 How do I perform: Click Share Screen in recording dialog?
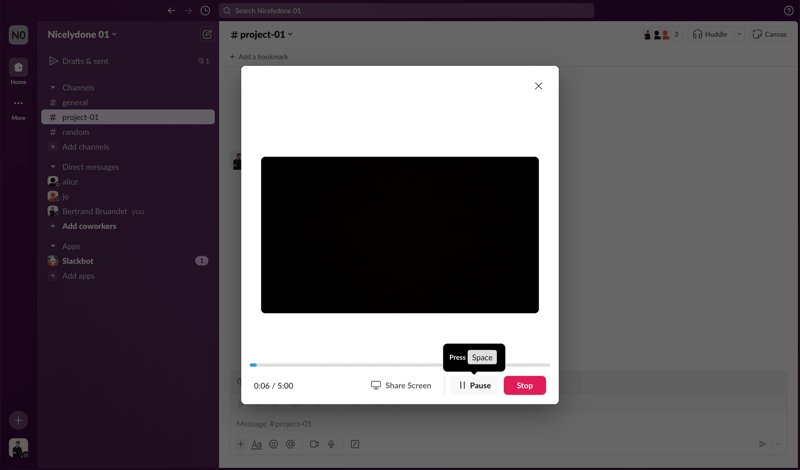401,385
